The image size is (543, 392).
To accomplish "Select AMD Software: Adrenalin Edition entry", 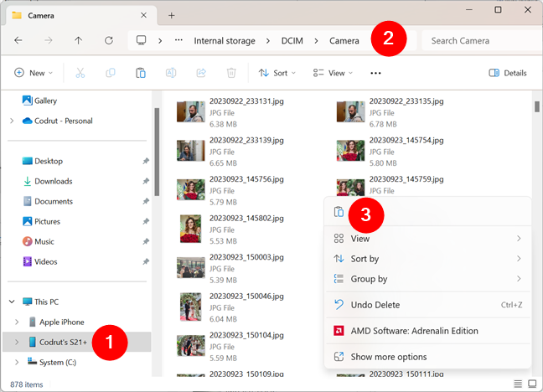I will coord(427,331).
